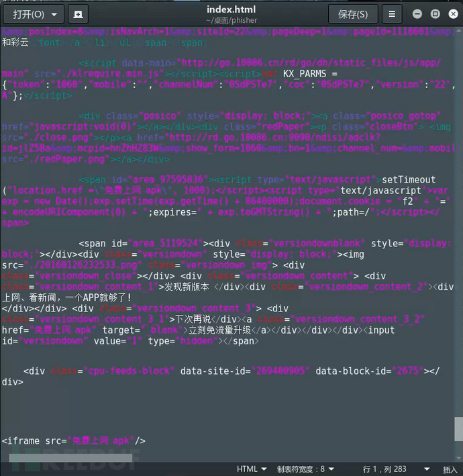
Task: Click the 打开(O) open file button
Action: [28, 14]
